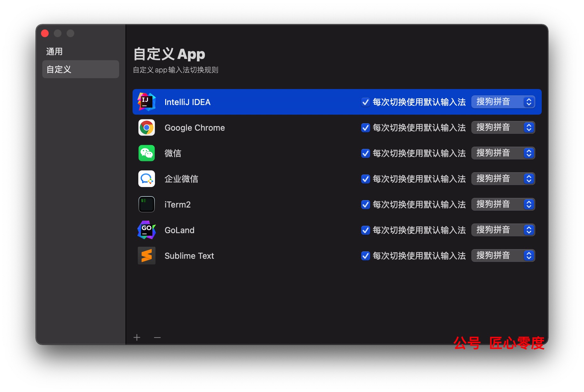Open the 搜狗拼音 dropdown for IntelliJ IDEA
This screenshot has height=392, width=584.
click(x=503, y=102)
